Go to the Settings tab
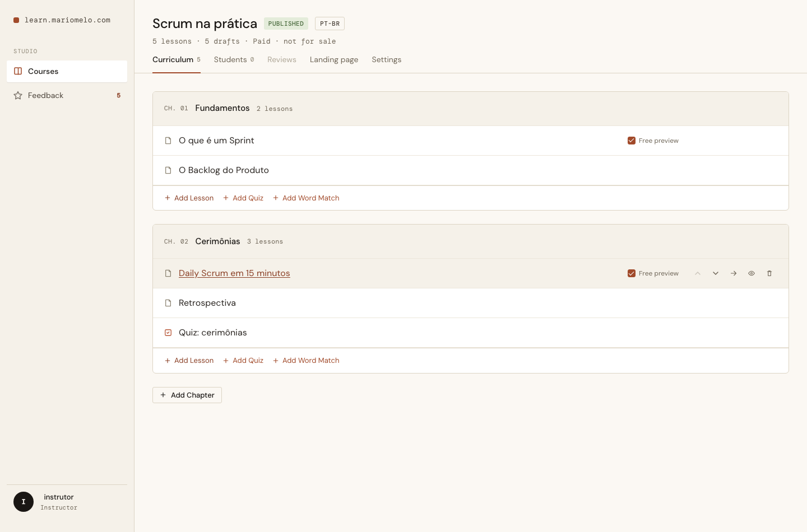The image size is (807, 532). (387, 60)
